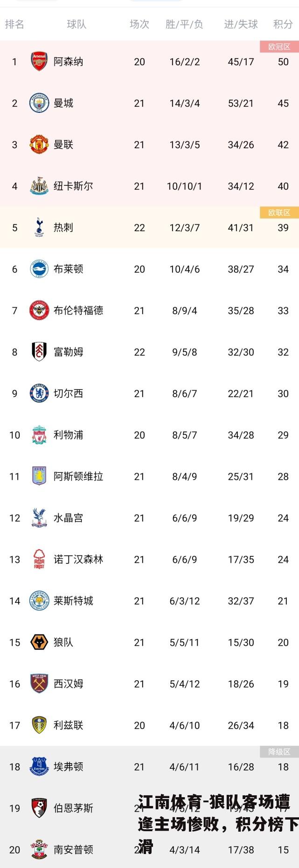Tap the 降级区 relegation label
This screenshot has width=299, height=868.
click(279, 752)
